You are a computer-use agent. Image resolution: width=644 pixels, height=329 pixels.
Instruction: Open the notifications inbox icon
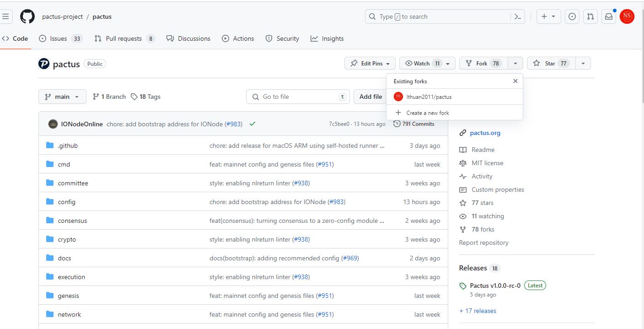[x=608, y=17]
